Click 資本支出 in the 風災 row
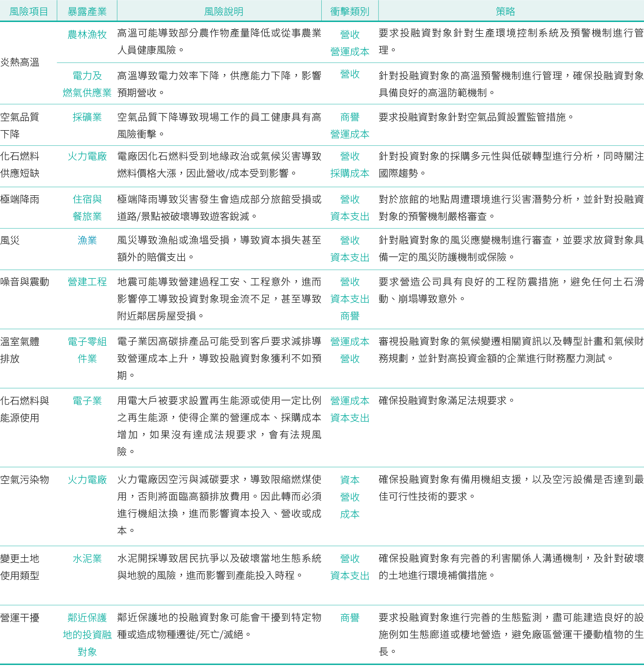The image size is (644, 666). pos(350,258)
